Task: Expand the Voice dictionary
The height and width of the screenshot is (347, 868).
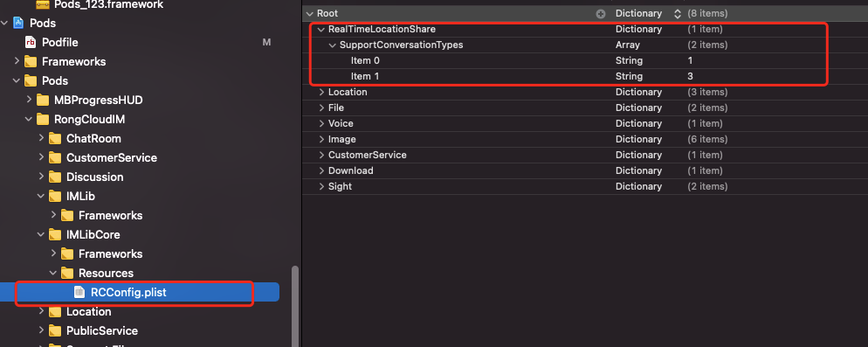Action: pos(321,123)
